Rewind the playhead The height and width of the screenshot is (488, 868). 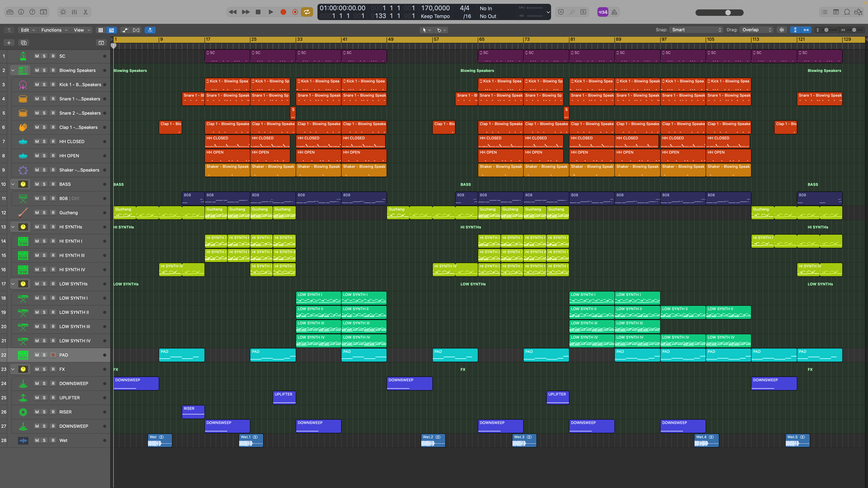pyautogui.click(x=233, y=12)
